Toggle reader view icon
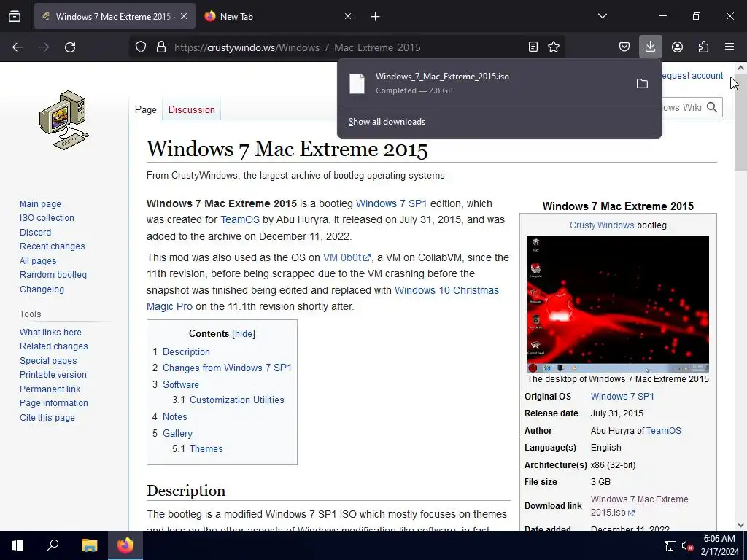The height and width of the screenshot is (560, 747). (533, 47)
